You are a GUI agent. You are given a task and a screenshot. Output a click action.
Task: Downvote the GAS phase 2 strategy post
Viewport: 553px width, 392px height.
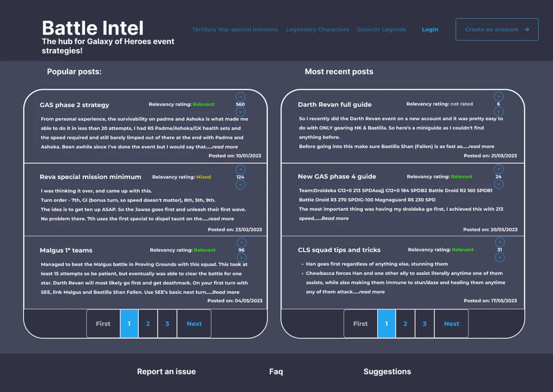pos(241,112)
